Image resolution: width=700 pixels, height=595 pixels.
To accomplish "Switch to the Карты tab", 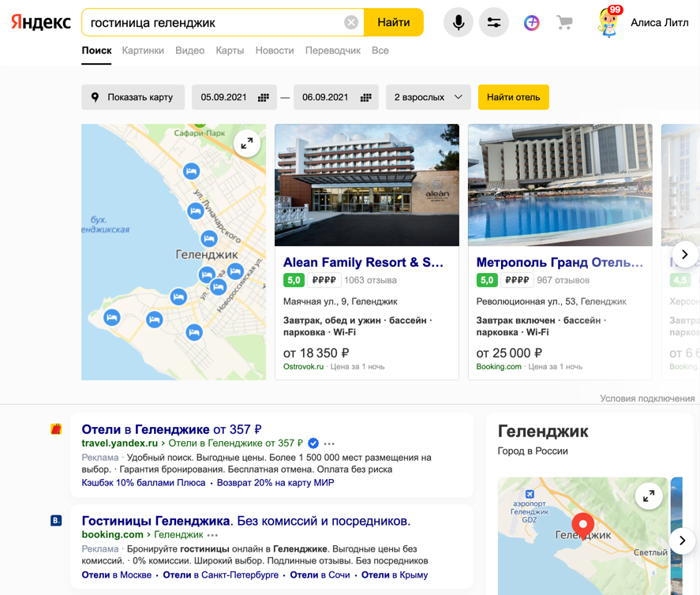I will pos(230,51).
